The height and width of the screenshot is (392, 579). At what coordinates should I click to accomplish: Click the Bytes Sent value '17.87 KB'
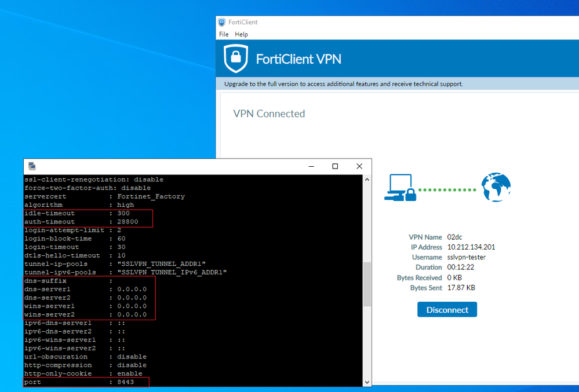coord(461,287)
